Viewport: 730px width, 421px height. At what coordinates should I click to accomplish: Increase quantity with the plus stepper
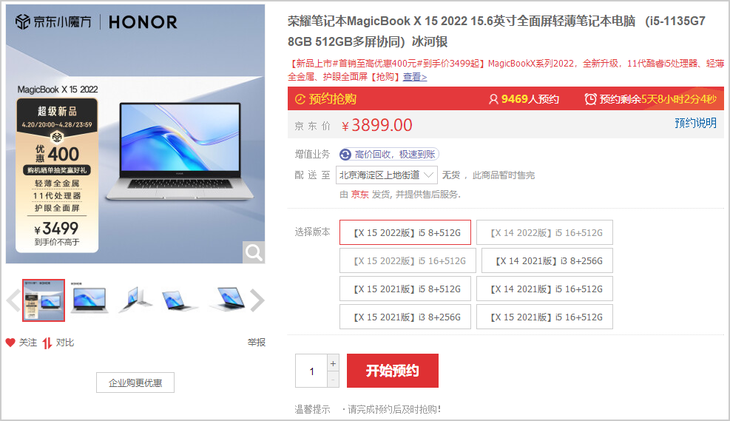pos(333,363)
